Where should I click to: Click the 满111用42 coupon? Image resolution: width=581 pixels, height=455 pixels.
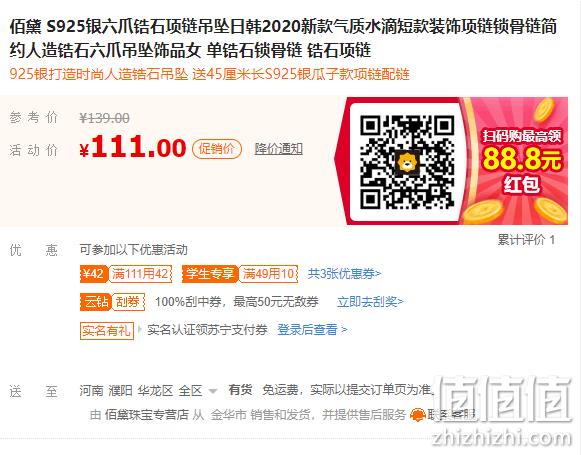140,274
